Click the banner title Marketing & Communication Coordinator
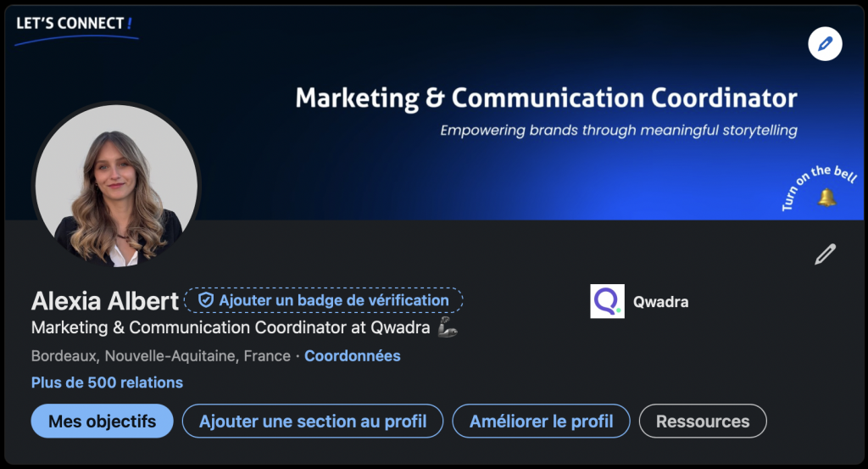Screen dimensions: 868x469 (x=546, y=98)
